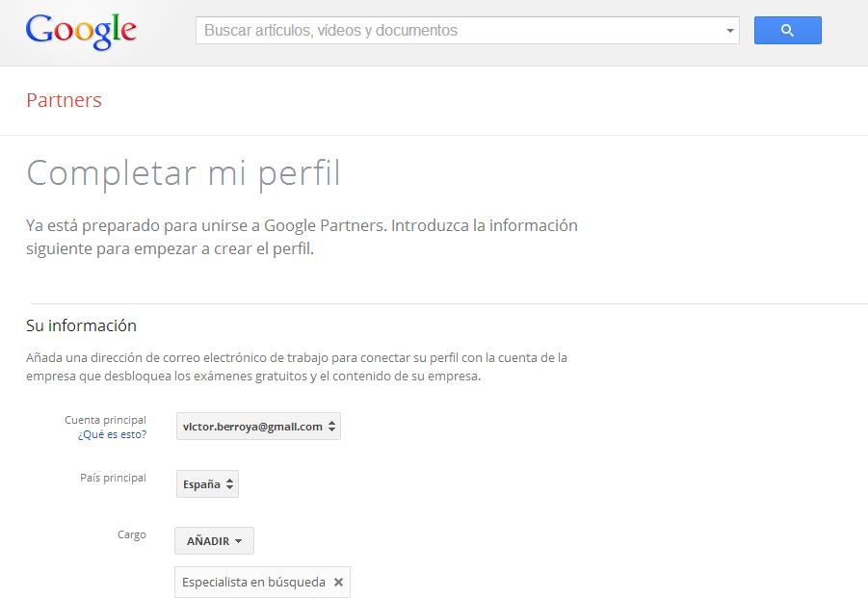Focus the 'Buscar artículos, vídeos y documentos' field
Viewport: 868px width, 598px height.
tap(467, 31)
